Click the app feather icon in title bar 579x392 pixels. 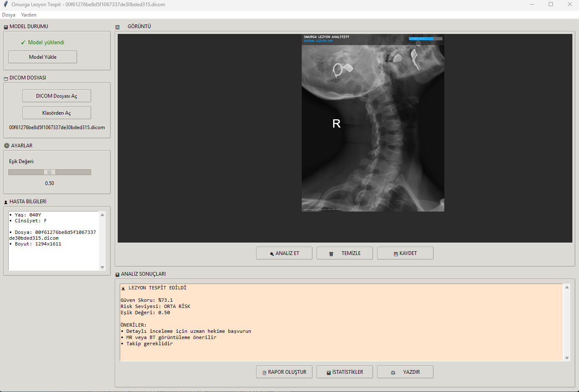click(x=5, y=5)
